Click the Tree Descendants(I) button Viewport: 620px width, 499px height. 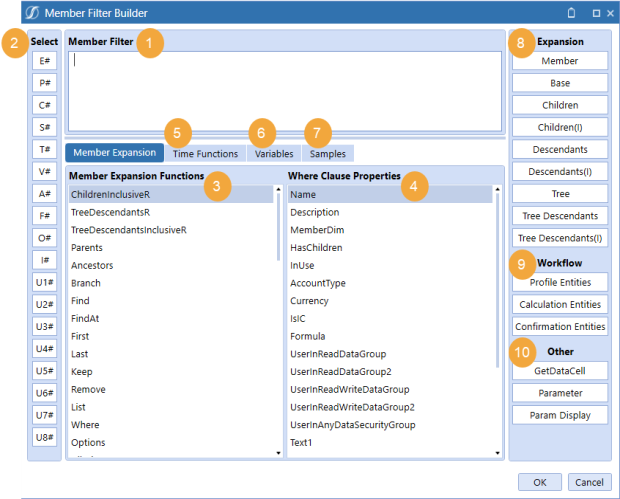click(x=559, y=237)
